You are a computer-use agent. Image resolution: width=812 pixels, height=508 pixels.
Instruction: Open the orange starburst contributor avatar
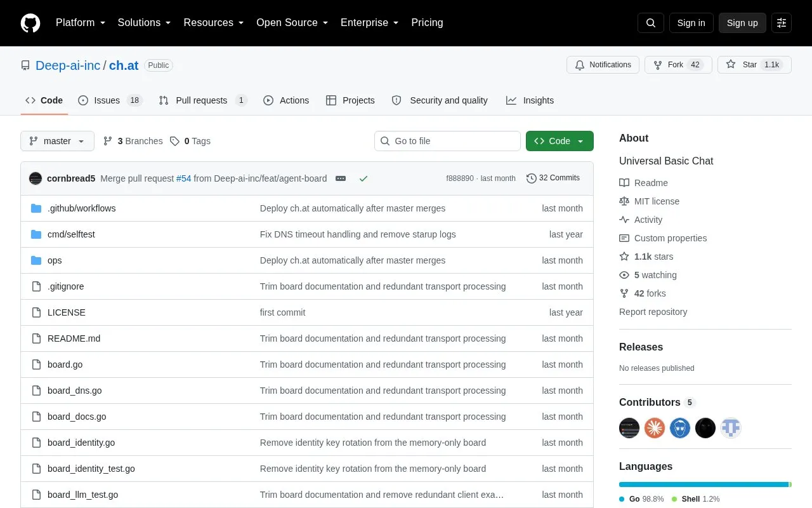(655, 428)
